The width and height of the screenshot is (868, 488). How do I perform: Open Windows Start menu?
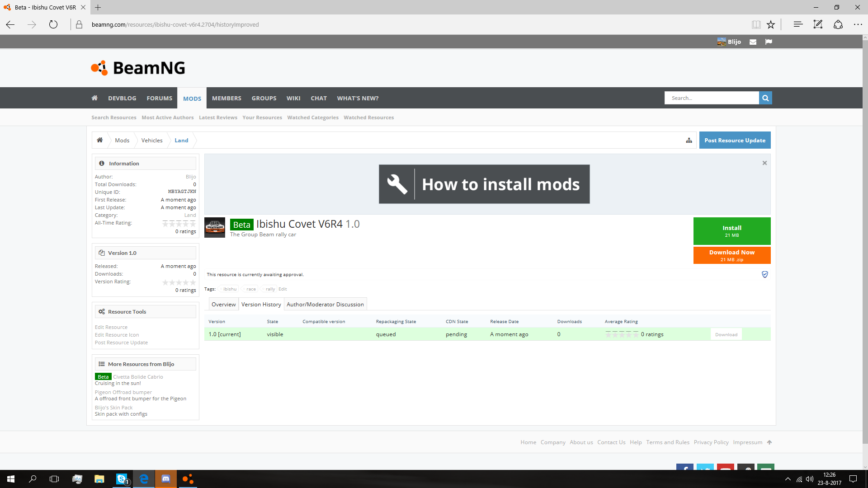11,479
